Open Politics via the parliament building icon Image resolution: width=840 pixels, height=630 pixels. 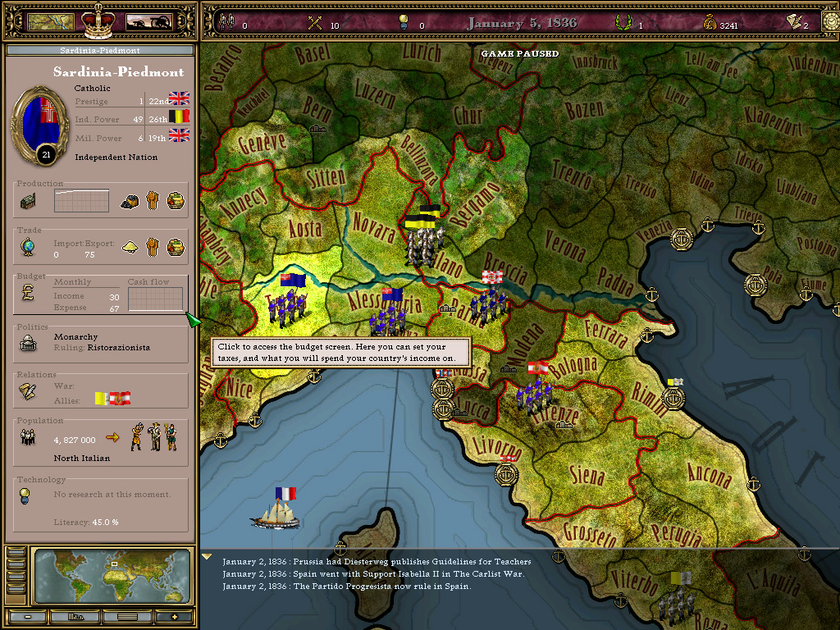[x=28, y=343]
